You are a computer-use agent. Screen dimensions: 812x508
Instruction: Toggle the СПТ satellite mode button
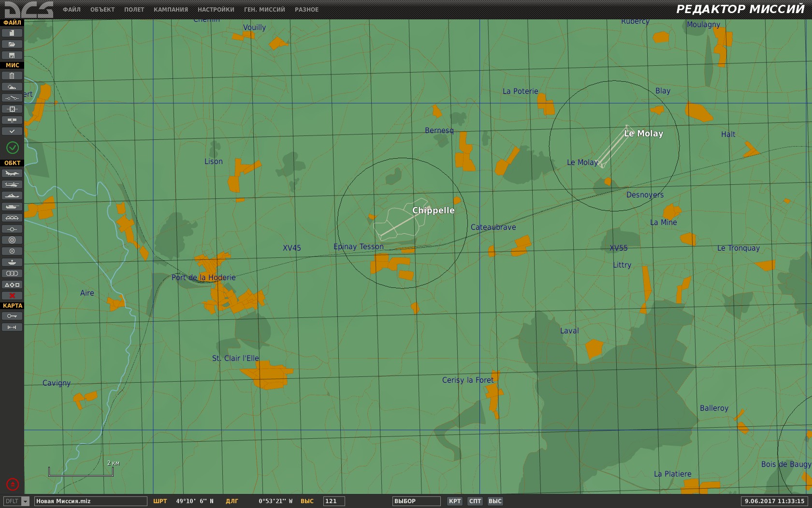coord(475,501)
